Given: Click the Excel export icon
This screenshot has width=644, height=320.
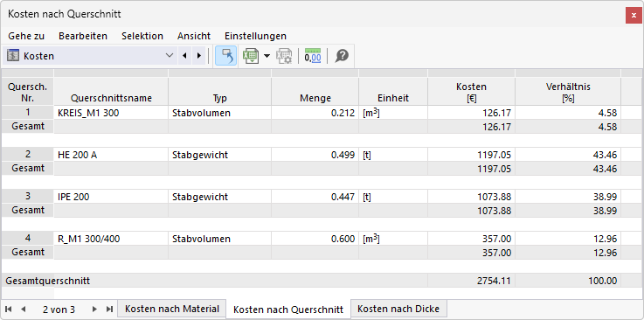Looking at the screenshot, I should pos(251,55).
